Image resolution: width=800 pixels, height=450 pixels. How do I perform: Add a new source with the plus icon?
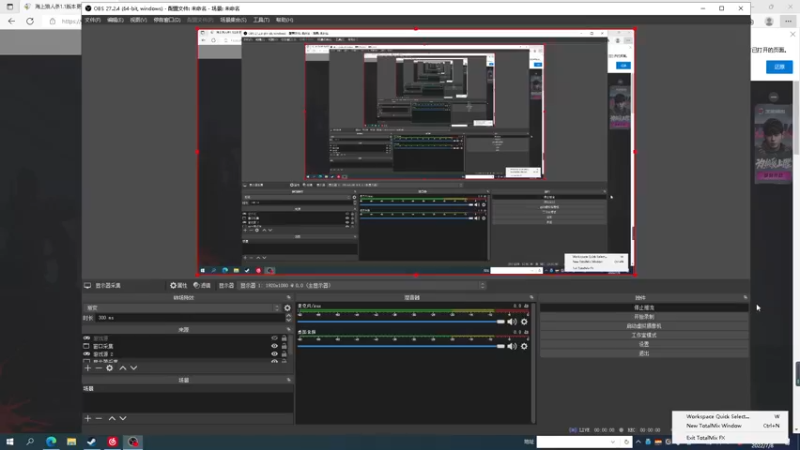(88, 368)
